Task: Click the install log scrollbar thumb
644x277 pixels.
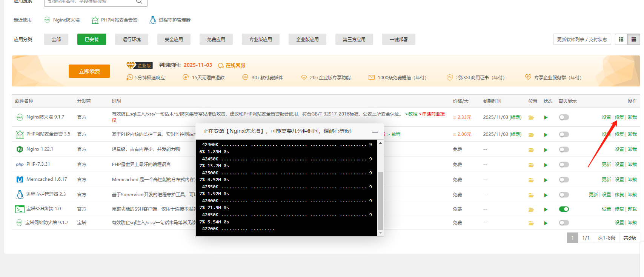Action: [380, 201]
